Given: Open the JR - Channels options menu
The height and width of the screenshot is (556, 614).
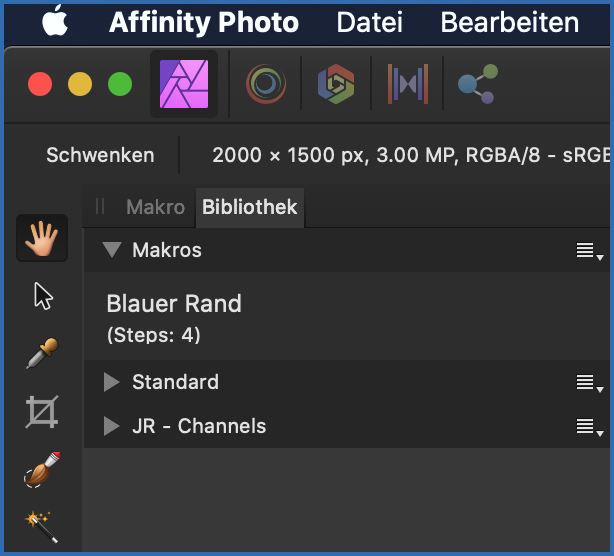Looking at the screenshot, I should click(589, 427).
